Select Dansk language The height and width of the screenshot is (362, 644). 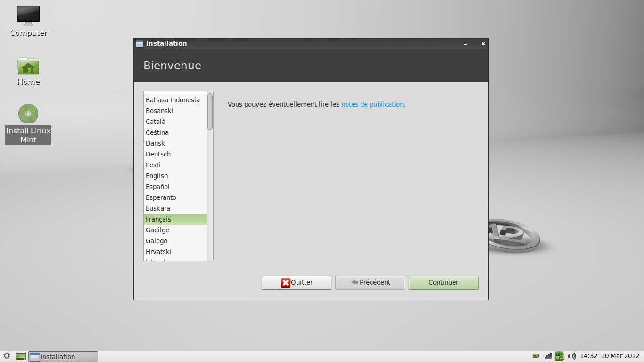(x=175, y=143)
